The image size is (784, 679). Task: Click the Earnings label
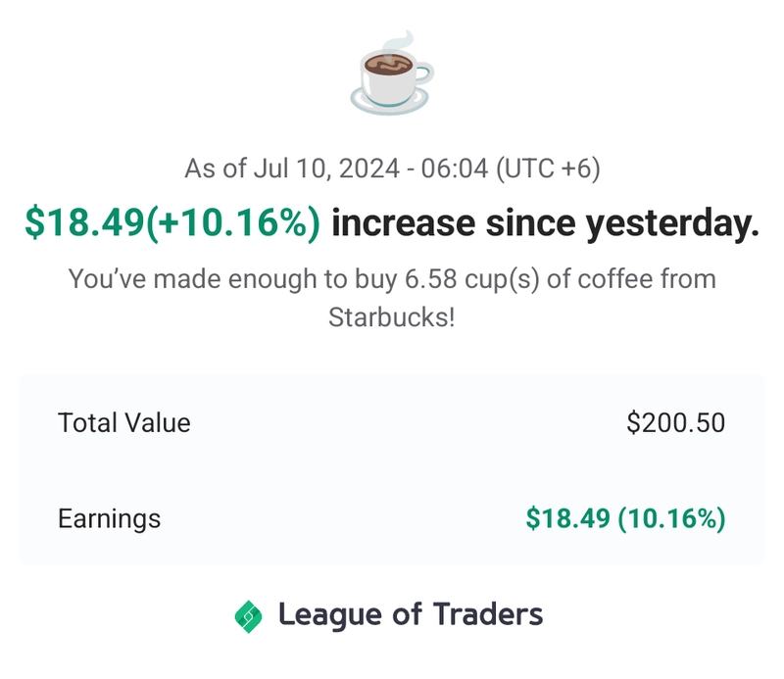(110, 518)
